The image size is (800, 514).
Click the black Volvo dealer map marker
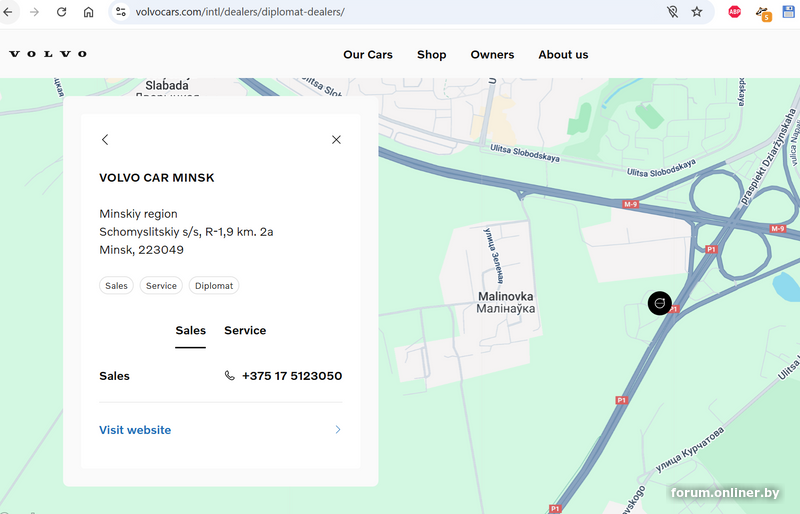coord(660,303)
